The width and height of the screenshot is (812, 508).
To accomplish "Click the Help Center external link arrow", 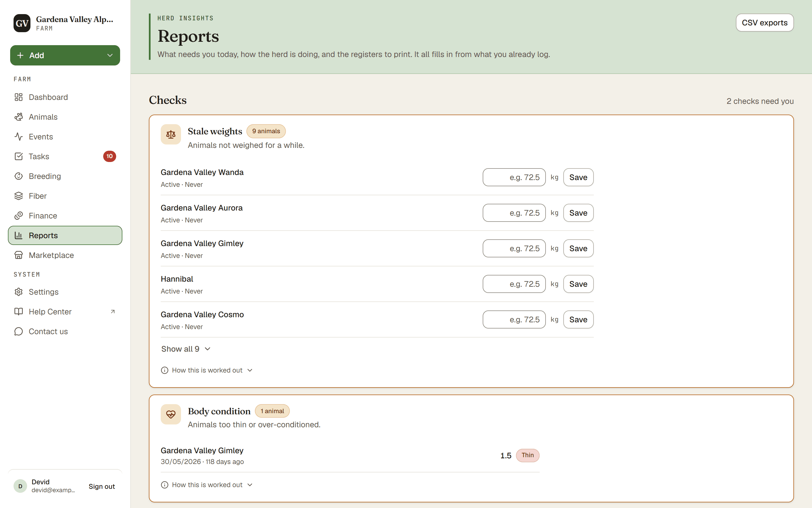I will [113, 312].
